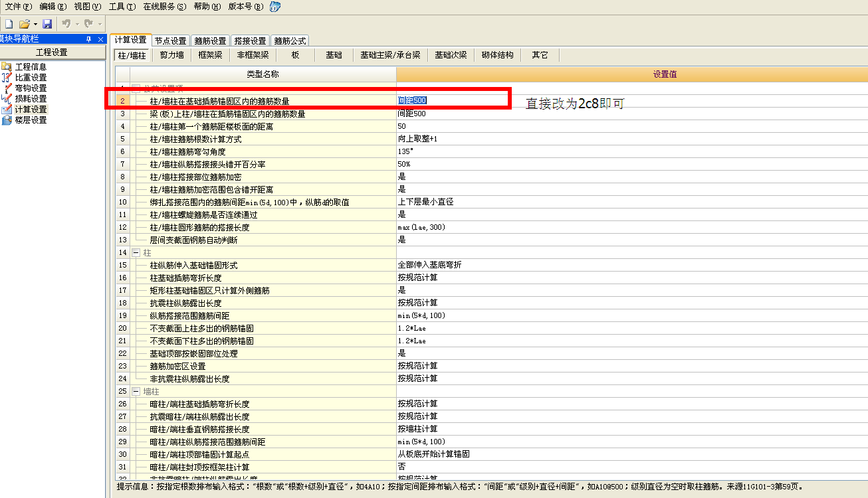868x498 pixels.
Task: Collapse the 墙柱 group in row 25
Action: [136, 391]
